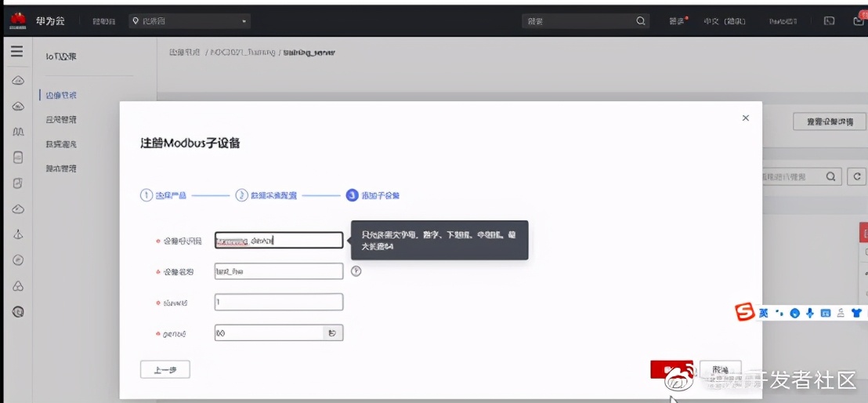Viewport: 868px width, 403px height.
Task: Click the Training breadcrumb link
Action: 243,52
